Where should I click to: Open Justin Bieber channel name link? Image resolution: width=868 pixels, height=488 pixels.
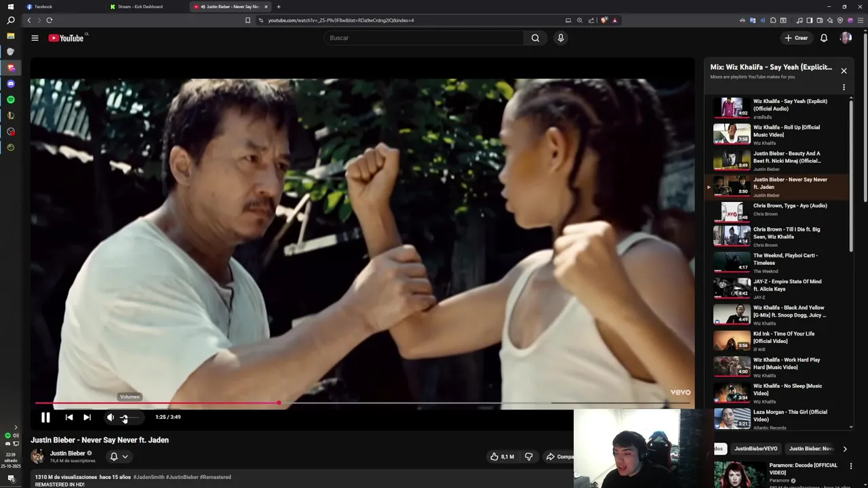click(x=67, y=453)
